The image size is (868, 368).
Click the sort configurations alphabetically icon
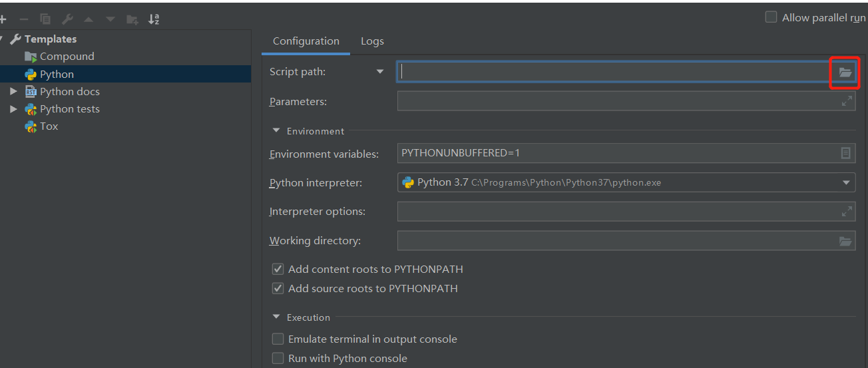tap(154, 19)
